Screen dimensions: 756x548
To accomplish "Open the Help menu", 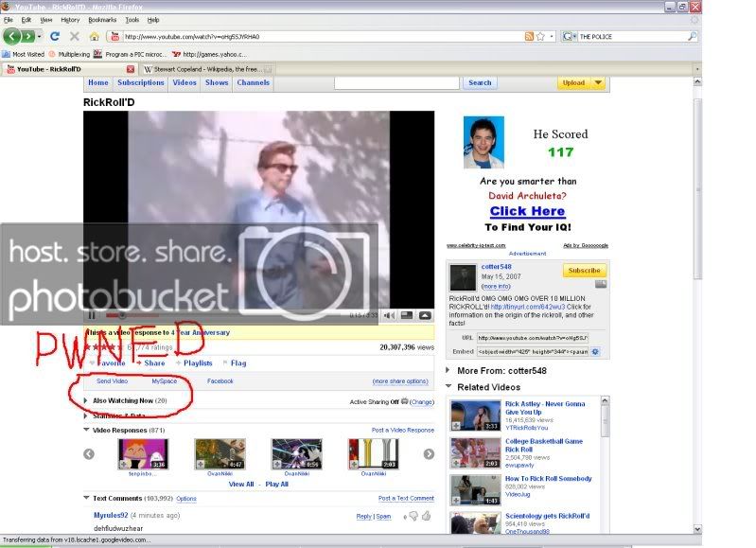I will [153, 20].
